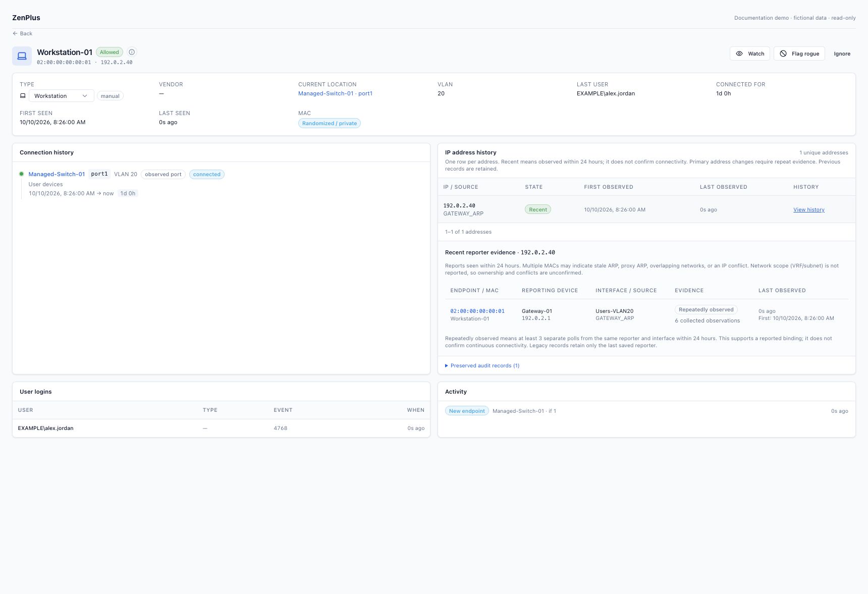
Task: Click GATEWAY_ARP source under 192.0.2.40
Action: click(463, 213)
